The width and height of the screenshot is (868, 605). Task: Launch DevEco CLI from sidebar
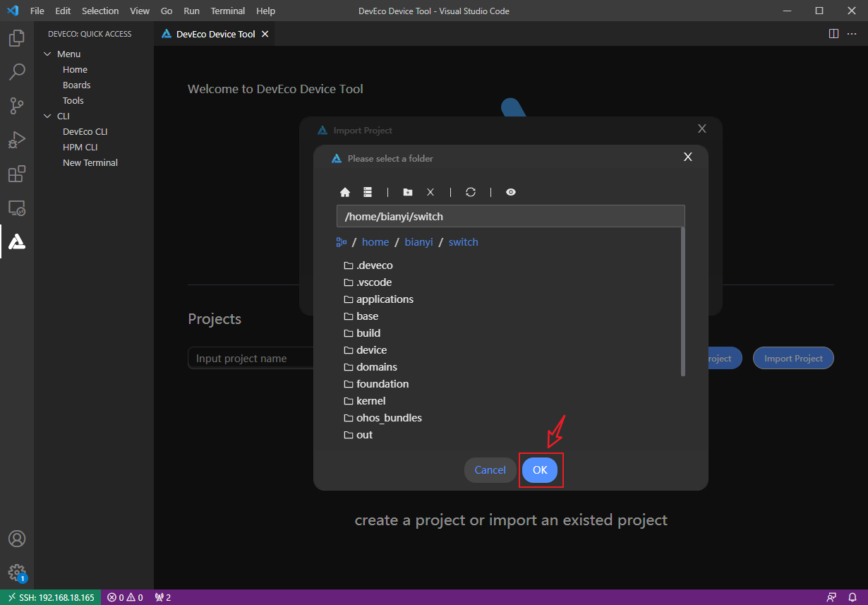coord(85,131)
